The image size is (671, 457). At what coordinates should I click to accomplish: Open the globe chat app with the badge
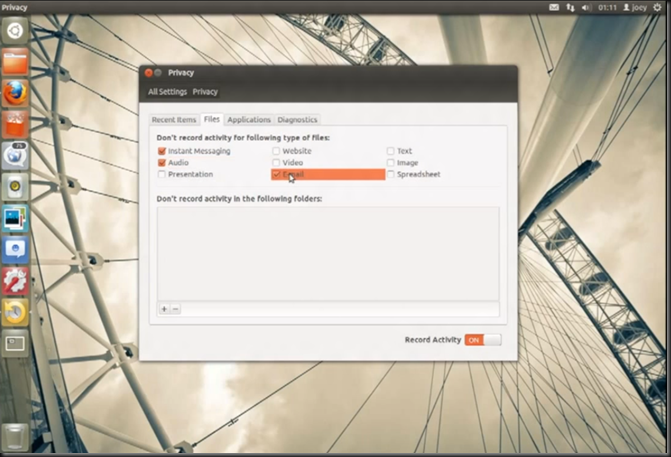point(15,155)
